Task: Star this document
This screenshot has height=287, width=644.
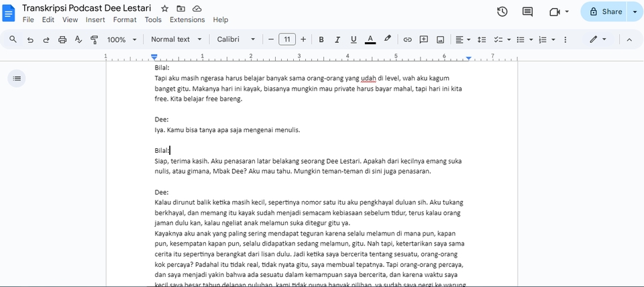Action: [x=165, y=9]
